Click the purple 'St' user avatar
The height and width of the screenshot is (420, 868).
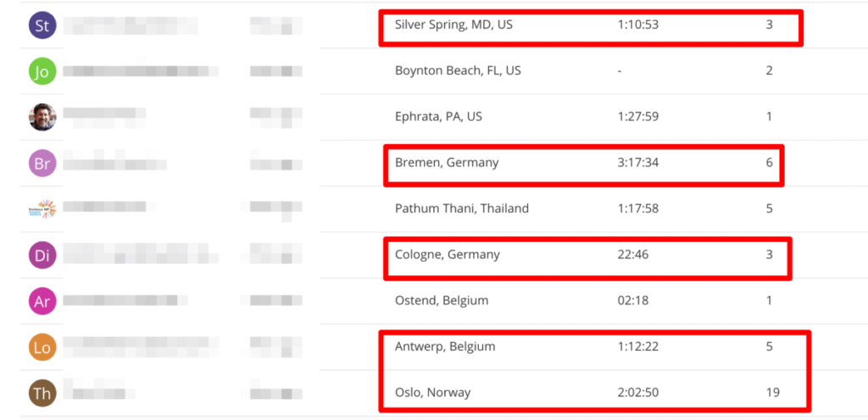[42, 25]
